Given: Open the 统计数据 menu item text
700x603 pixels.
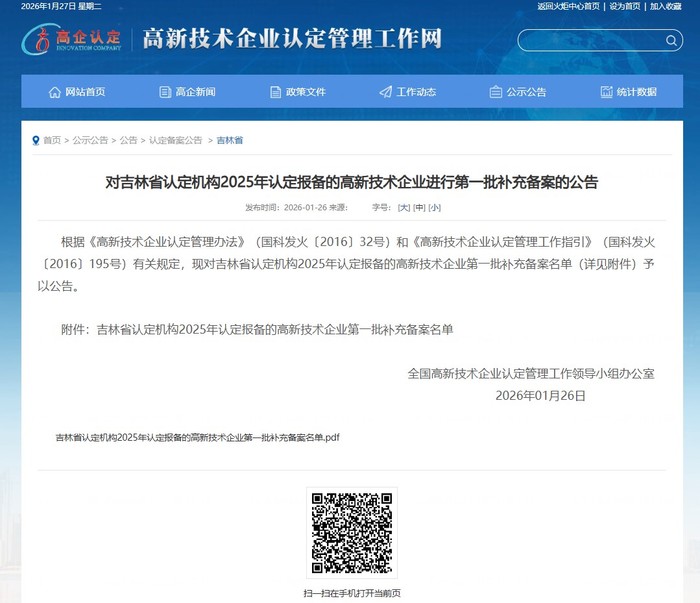Looking at the screenshot, I should point(636,92).
